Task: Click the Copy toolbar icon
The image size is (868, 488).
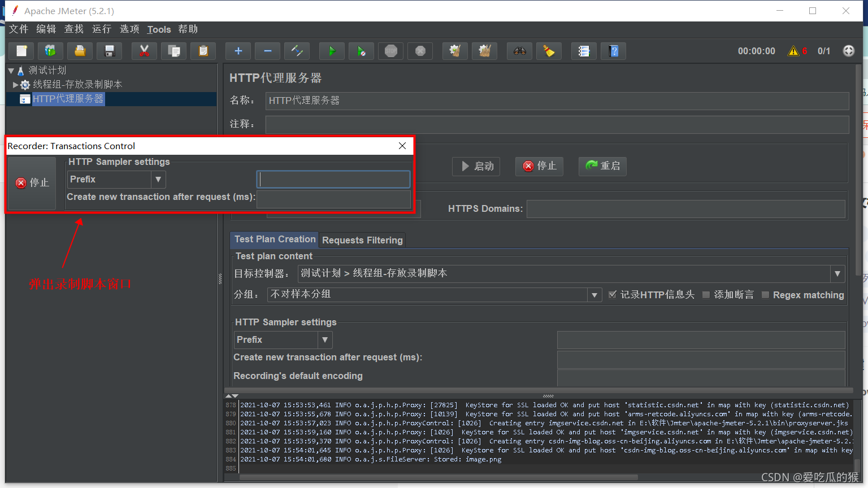Action: pos(174,51)
